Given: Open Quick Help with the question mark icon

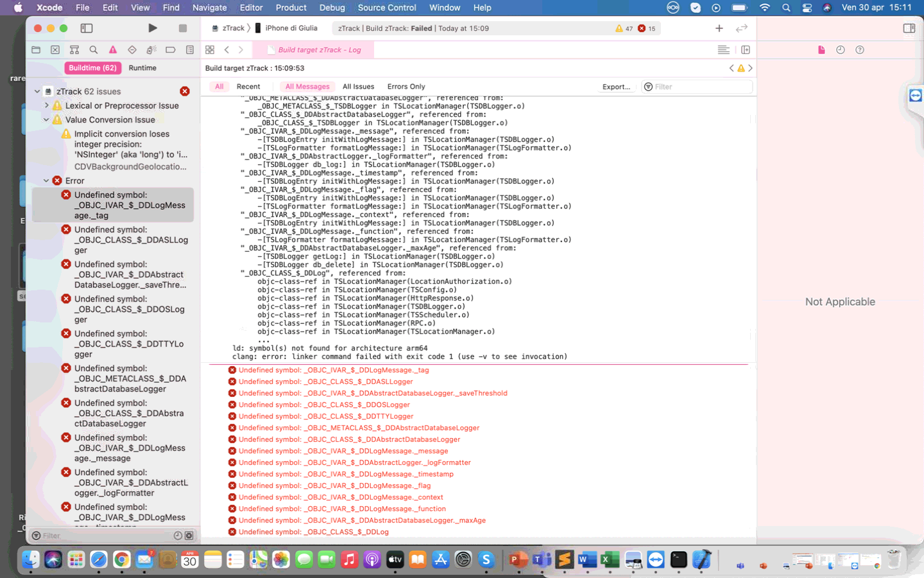Looking at the screenshot, I should click(x=860, y=49).
